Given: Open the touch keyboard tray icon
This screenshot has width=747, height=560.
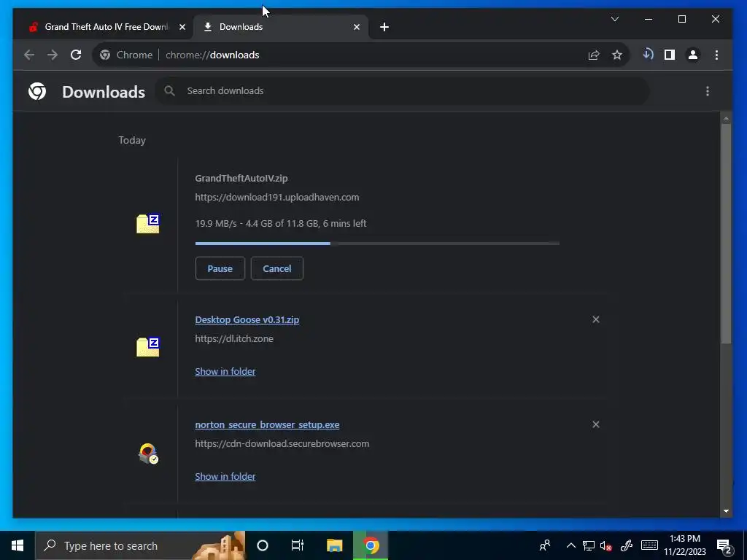Looking at the screenshot, I should pyautogui.click(x=649, y=545).
